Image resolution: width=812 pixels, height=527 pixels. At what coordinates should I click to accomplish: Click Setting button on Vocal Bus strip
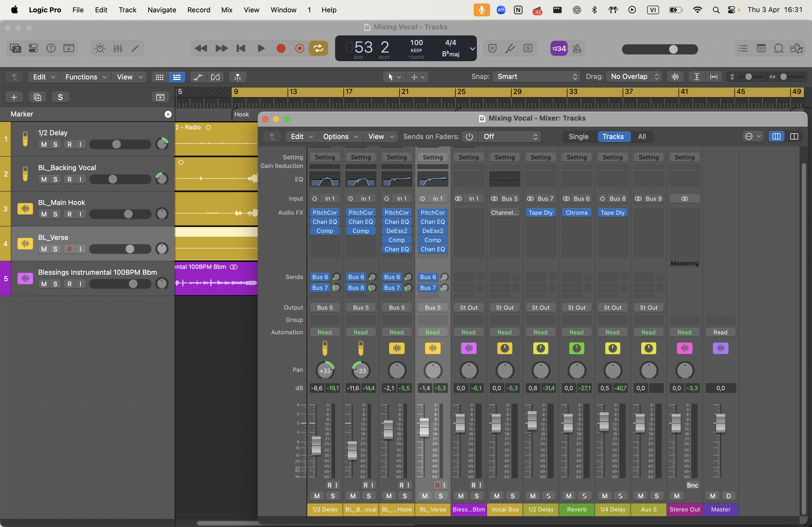pos(505,158)
